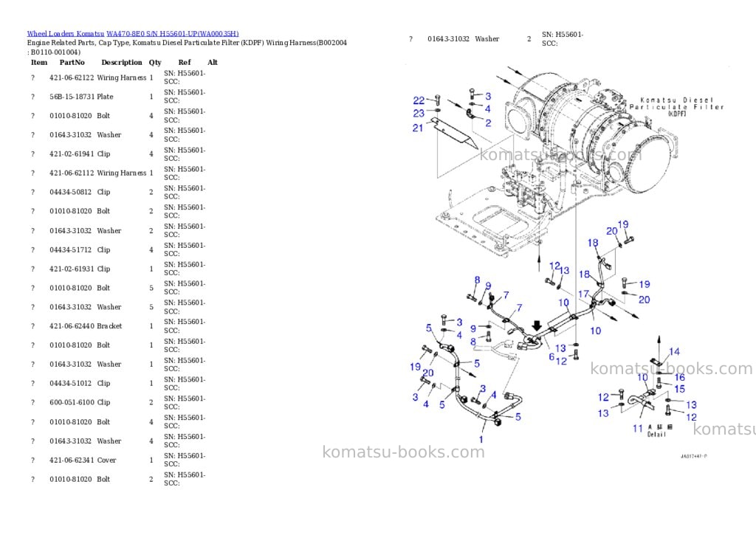Select the Item column header
This screenshot has height=535, width=756.
pos(39,62)
